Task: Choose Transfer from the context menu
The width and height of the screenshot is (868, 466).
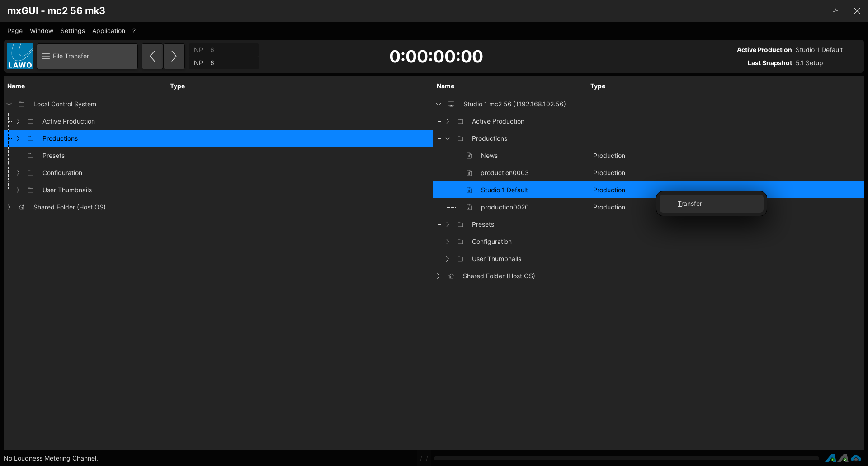Action: coord(690,204)
